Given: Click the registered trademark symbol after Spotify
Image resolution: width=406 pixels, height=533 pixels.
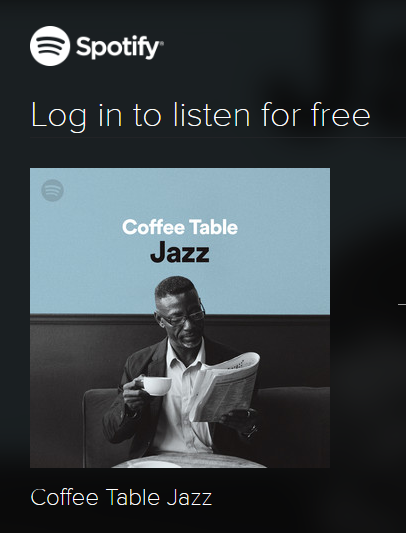Looking at the screenshot, I should tap(162, 43).
